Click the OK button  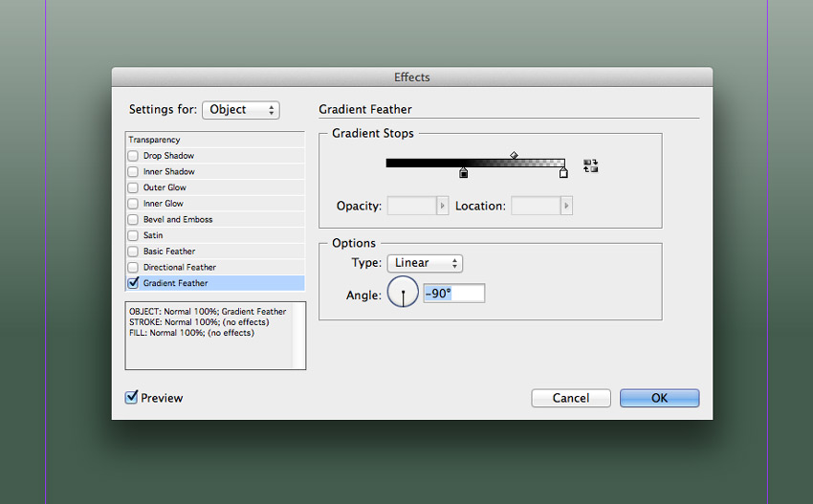tap(659, 398)
